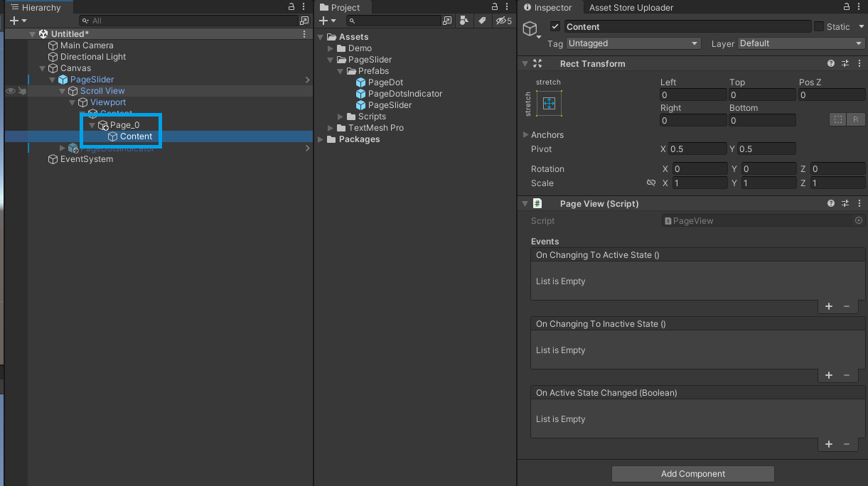Screen dimensions: 868x486
Task: Click Search by Type icon in Project
Action: (464, 21)
